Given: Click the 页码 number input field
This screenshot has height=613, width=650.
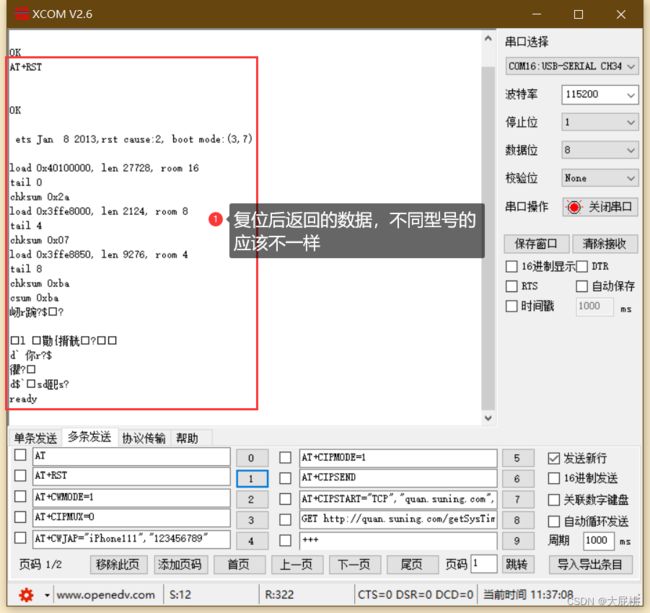Looking at the screenshot, I should tap(484, 564).
